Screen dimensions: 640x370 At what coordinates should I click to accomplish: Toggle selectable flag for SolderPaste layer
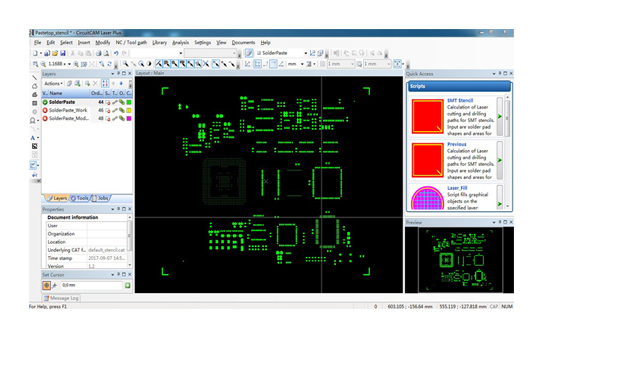click(x=108, y=102)
